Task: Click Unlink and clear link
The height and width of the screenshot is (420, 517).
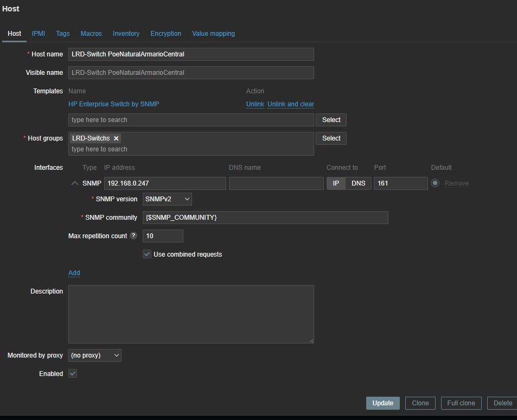Action: click(291, 104)
